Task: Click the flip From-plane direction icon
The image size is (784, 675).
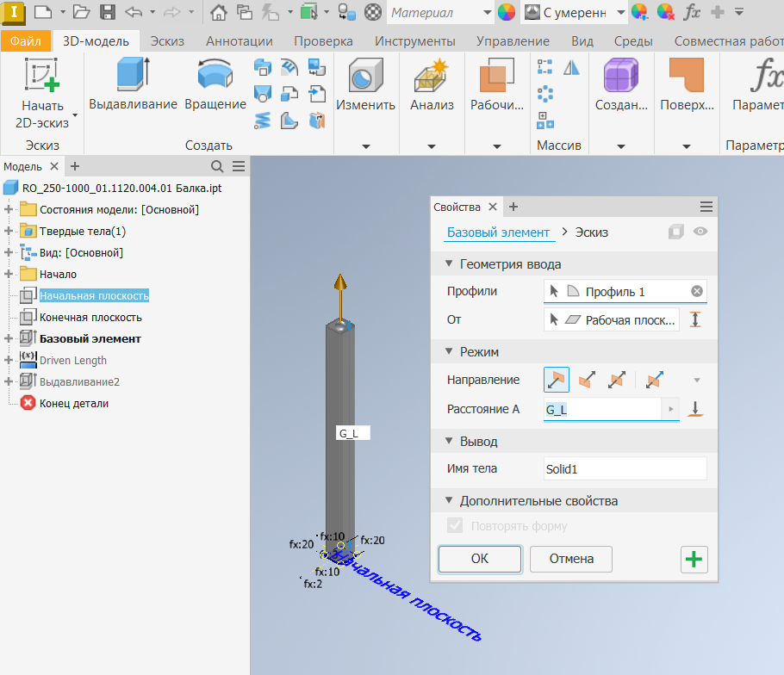Action: point(695,319)
